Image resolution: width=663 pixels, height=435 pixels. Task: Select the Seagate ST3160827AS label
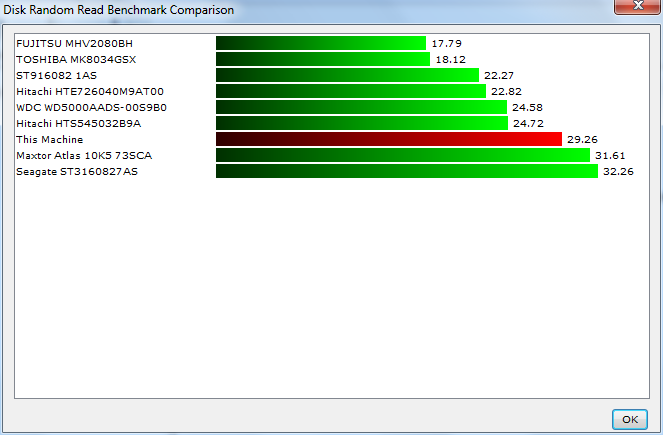[x=77, y=172]
